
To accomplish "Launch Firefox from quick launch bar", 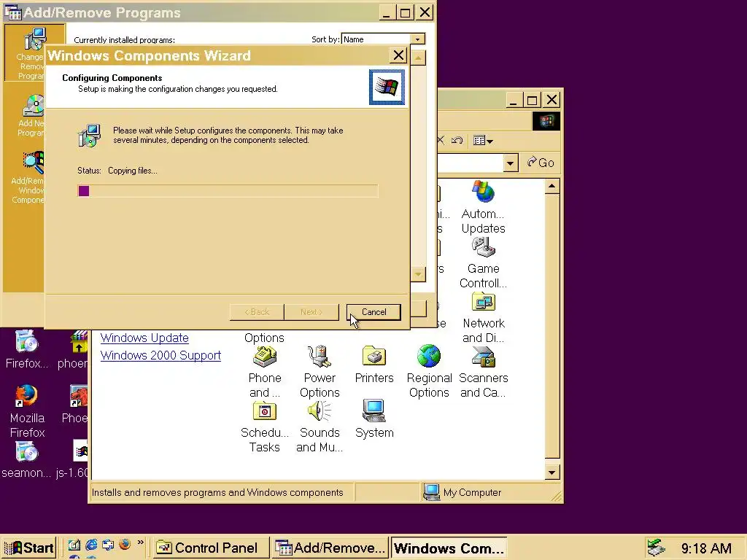I will (125, 544).
